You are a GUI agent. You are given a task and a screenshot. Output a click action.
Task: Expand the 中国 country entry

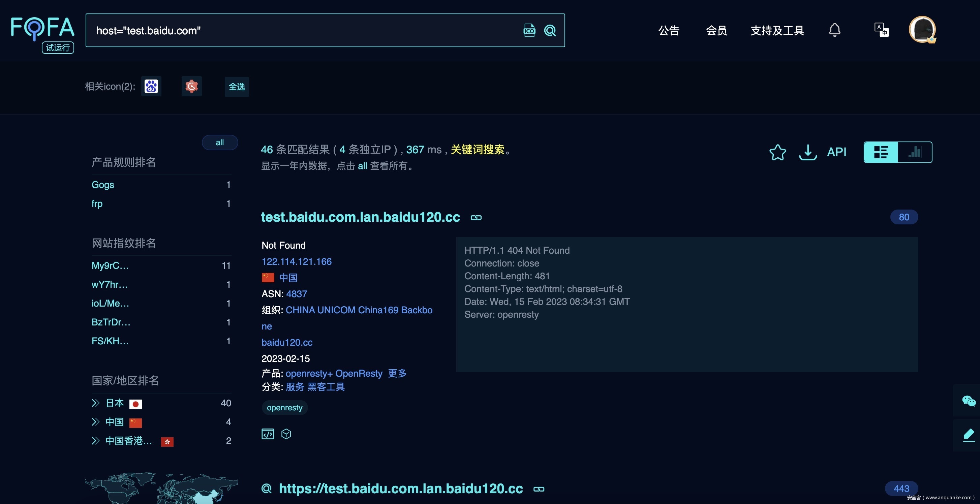click(95, 422)
